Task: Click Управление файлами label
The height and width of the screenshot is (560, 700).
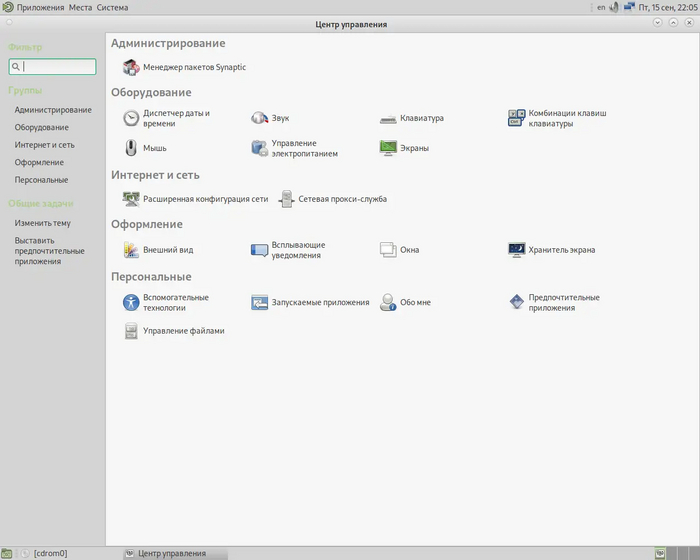Action: 183,331
